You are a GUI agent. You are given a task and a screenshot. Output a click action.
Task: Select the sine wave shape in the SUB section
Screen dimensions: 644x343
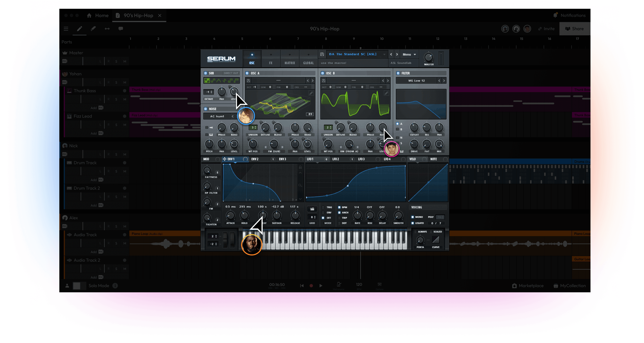(207, 80)
